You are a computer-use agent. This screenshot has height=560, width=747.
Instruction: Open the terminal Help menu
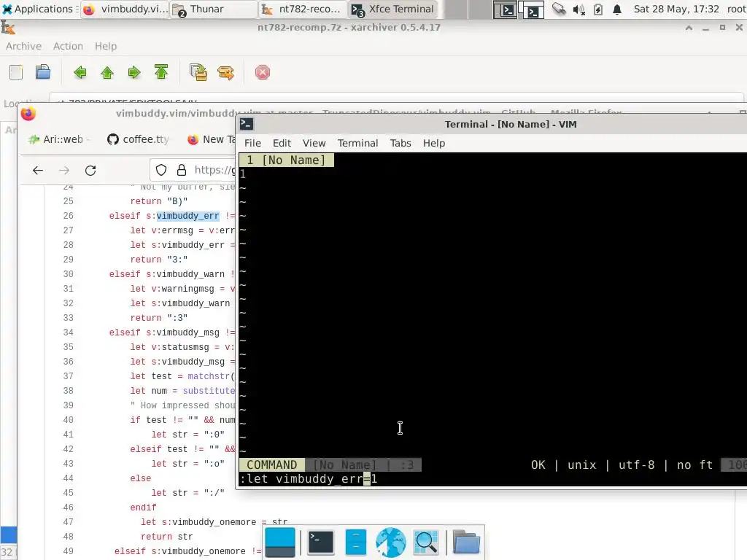(434, 144)
